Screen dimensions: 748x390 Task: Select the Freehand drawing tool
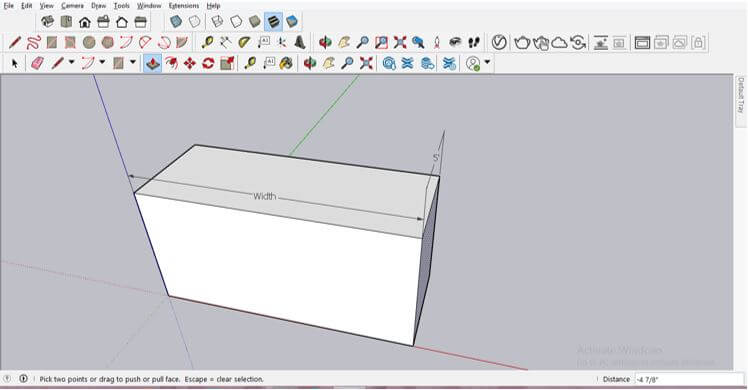[x=33, y=42]
